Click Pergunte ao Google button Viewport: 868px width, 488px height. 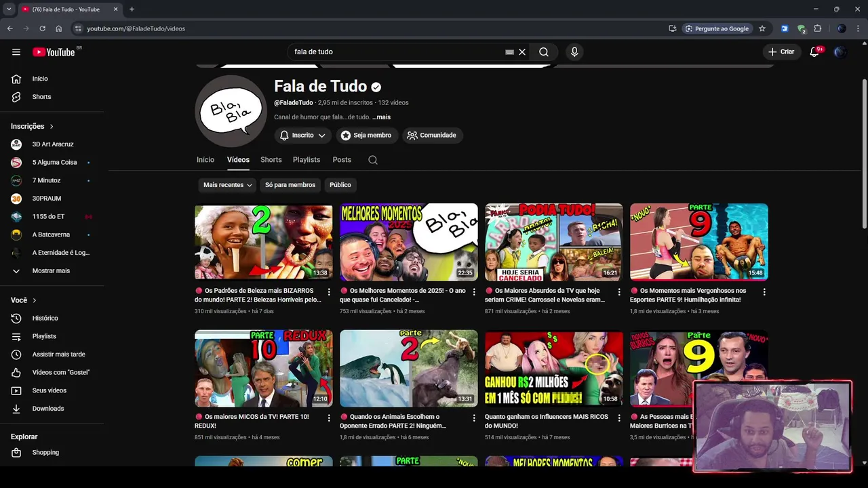(717, 28)
